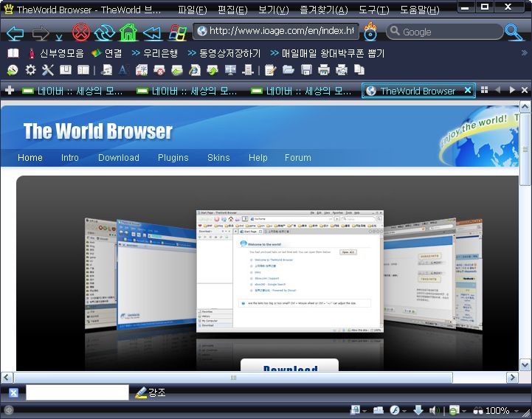Close the find bar with the X button
Screen dimensions: 532x419
(13, 393)
